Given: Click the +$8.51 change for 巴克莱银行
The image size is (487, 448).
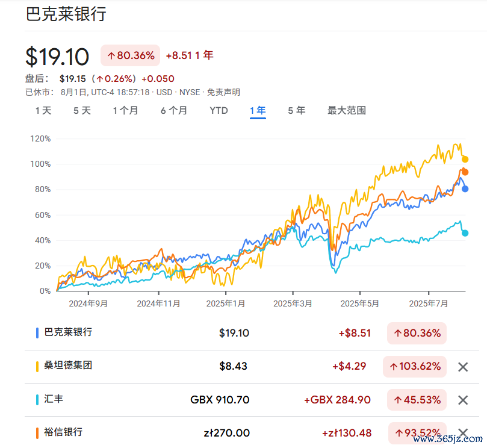Looking at the screenshot, I should pyautogui.click(x=355, y=333).
